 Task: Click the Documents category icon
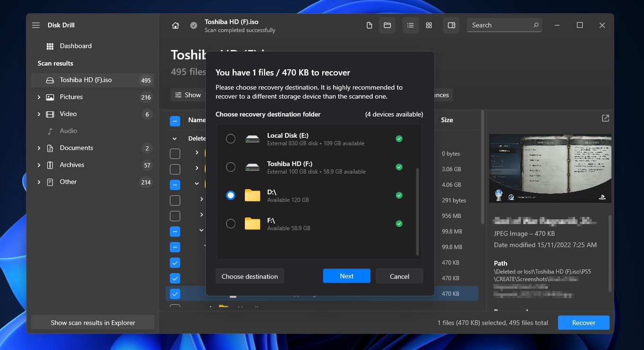pyautogui.click(x=50, y=148)
